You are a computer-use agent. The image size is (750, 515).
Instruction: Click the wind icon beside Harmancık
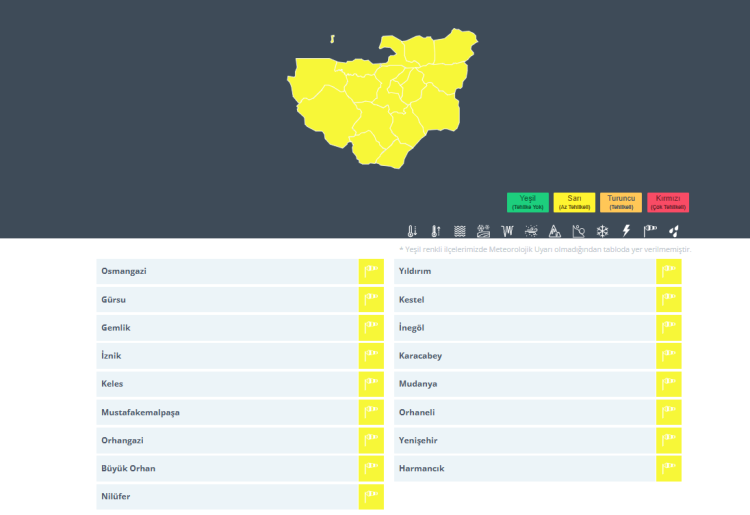[669, 468]
